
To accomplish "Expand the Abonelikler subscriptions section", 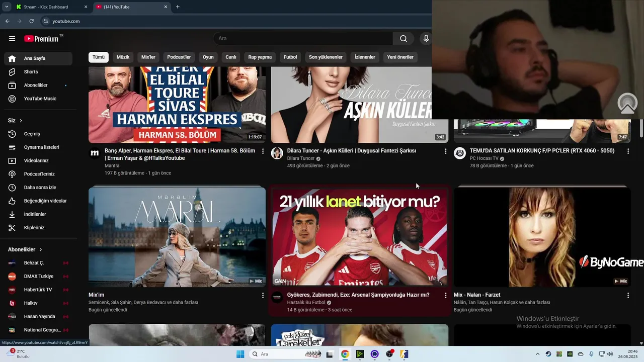I will pyautogui.click(x=25, y=249).
